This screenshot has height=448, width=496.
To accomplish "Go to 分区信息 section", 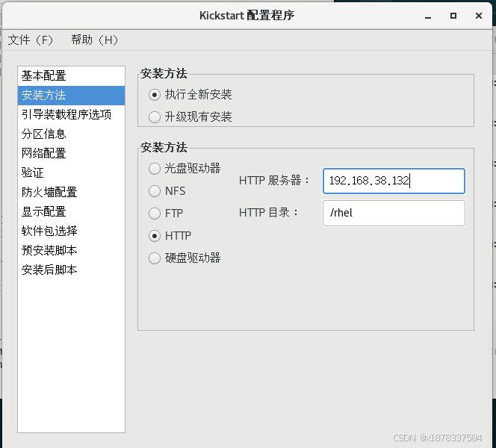I will point(71,134).
